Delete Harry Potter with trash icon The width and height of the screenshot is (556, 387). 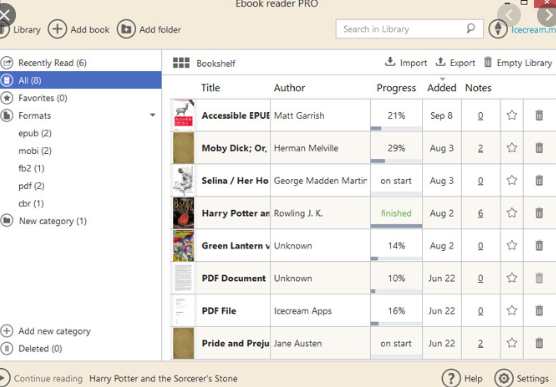[x=539, y=213]
